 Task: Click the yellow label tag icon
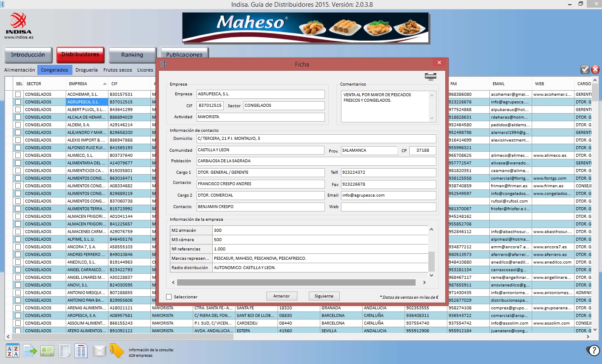coord(117,350)
